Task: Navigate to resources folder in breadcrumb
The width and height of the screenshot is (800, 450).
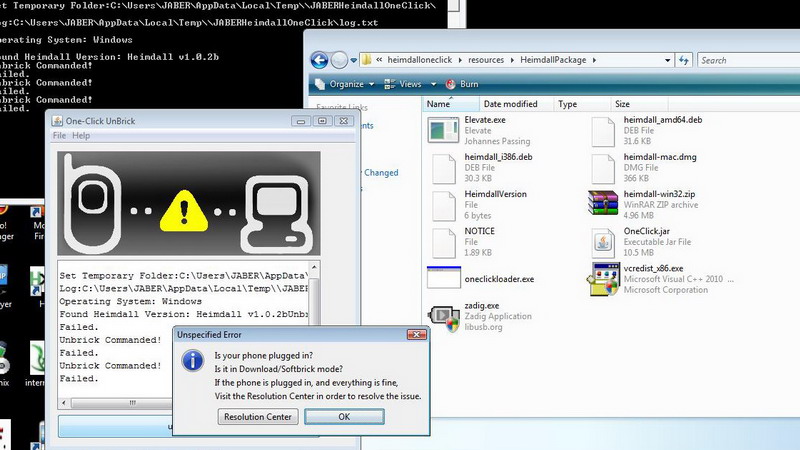Action: click(x=486, y=60)
